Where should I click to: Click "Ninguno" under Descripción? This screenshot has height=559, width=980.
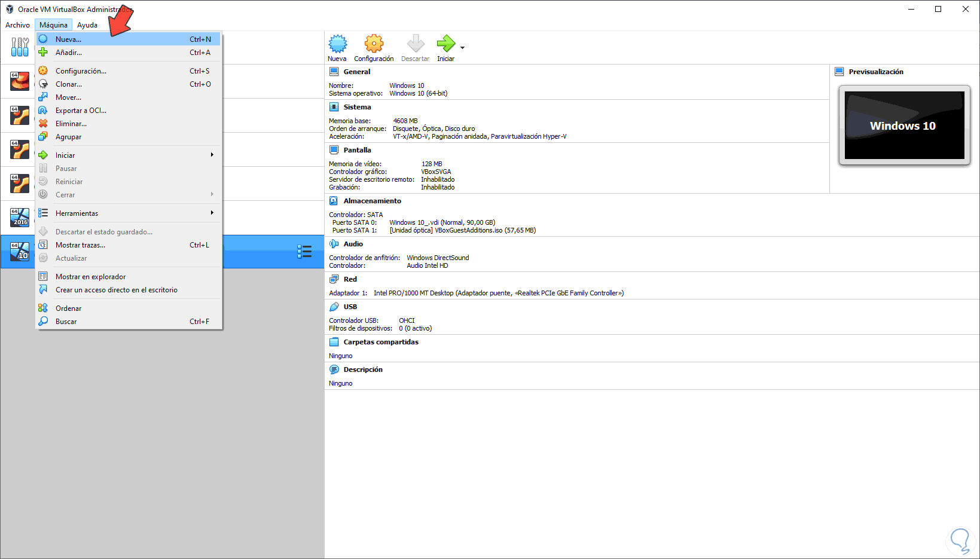(x=340, y=383)
